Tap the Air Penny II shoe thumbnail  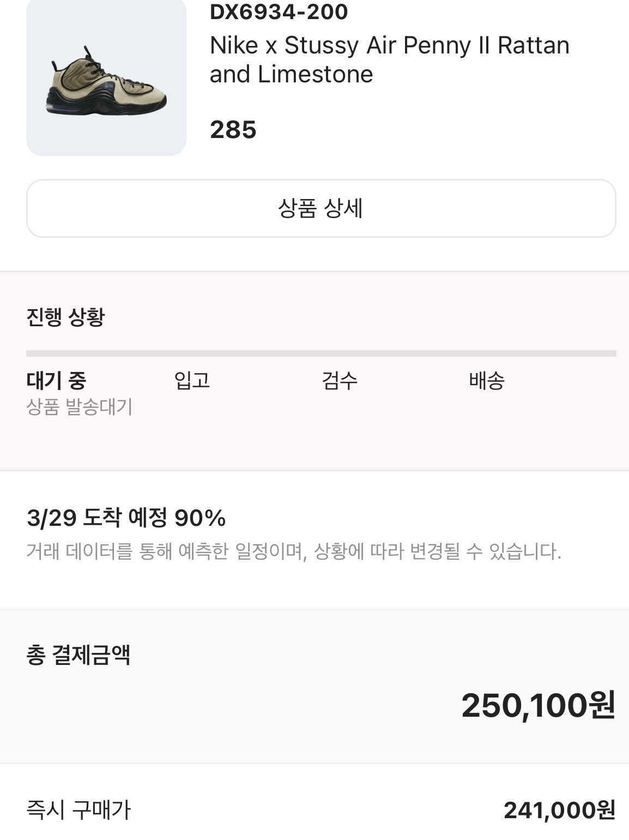pyautogui.click(x=106, y=78)
